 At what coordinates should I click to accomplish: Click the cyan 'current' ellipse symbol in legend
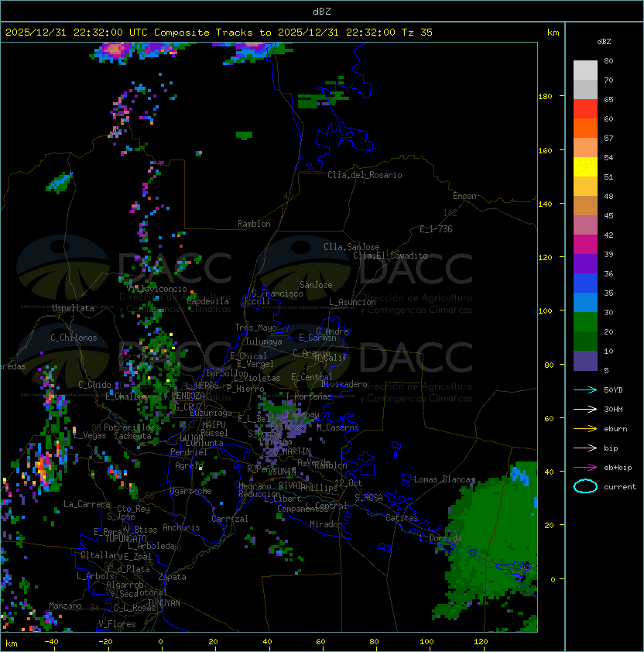pos(585,486)
